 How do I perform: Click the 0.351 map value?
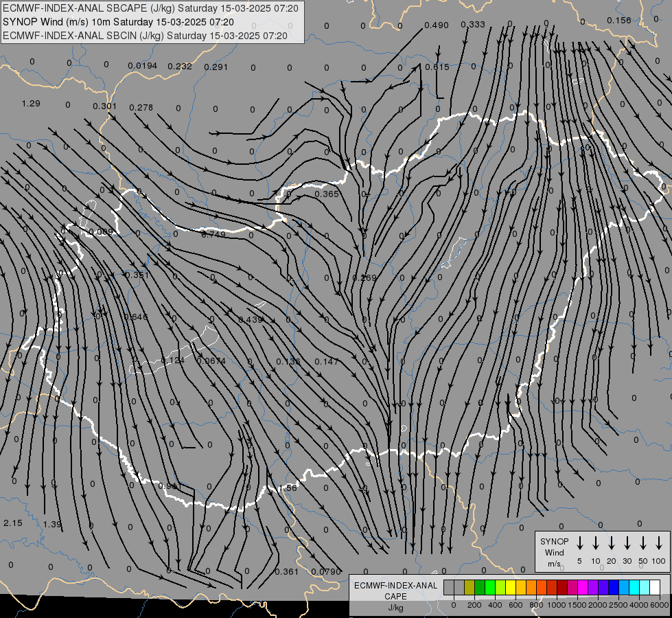coord(137,275)
